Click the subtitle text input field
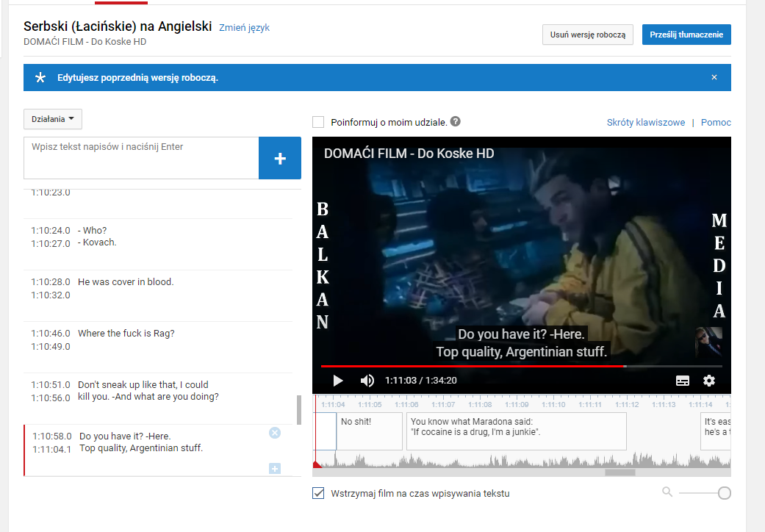This screenshot has width=765, height=532. coord(141,158)
